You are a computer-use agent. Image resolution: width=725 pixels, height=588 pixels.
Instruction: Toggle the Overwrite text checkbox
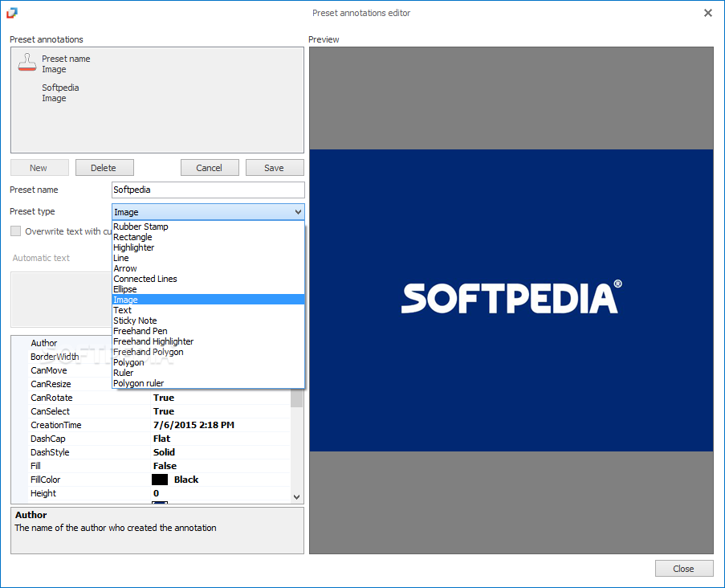pyautogui.click(x=16, y=231)
